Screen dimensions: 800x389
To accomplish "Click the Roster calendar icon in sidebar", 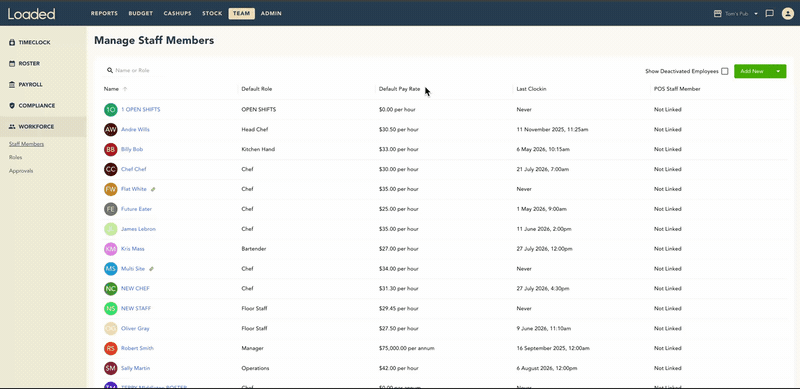I will tap(12, 64).
